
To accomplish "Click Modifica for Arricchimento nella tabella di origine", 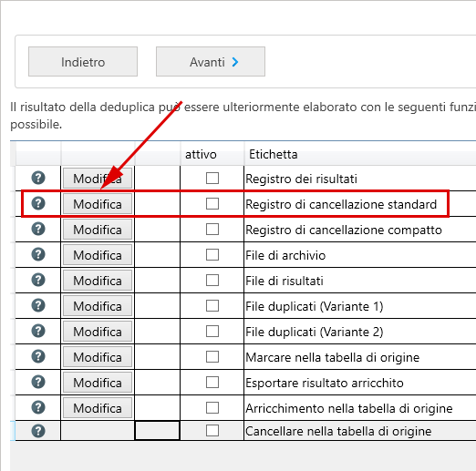I will [98, 408].
